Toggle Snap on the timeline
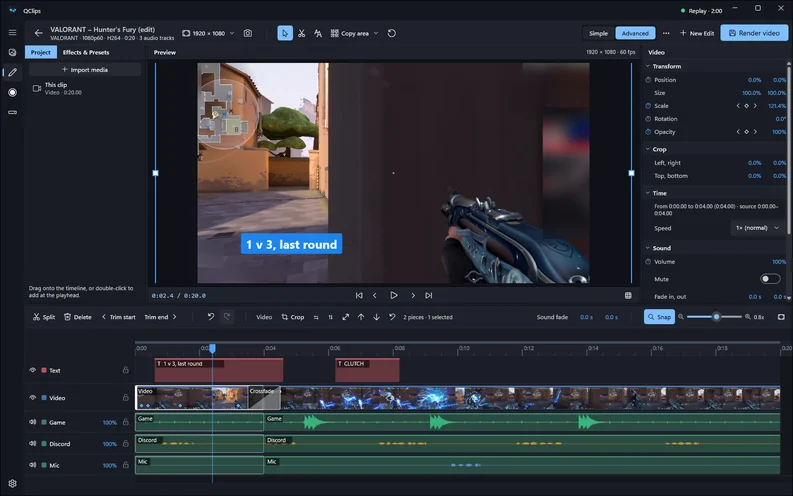The height and width of the screenshot is (496, 793). [x=659, y=317]
